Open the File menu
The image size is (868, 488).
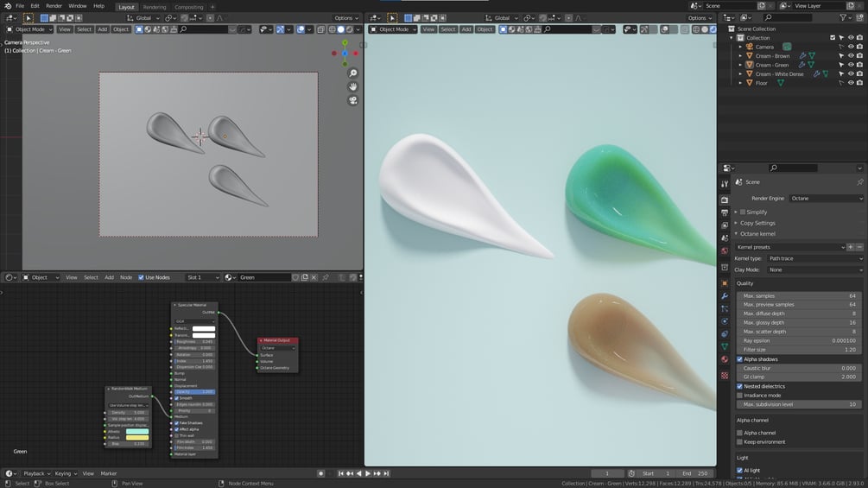(19, 6)
